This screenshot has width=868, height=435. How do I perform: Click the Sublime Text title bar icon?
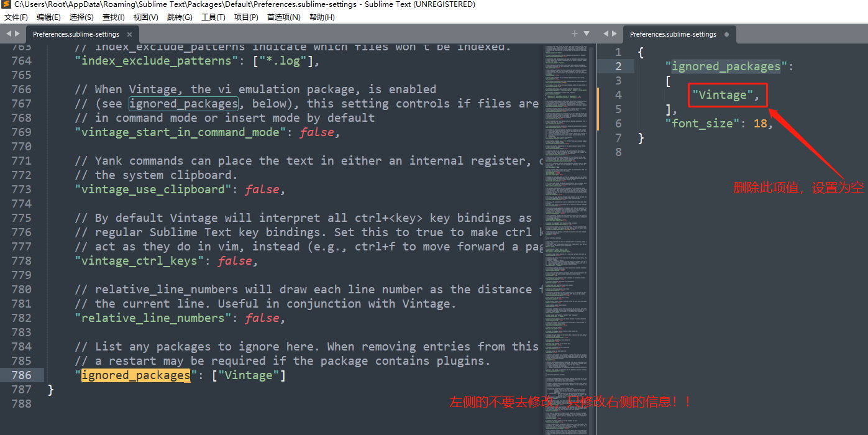[x=6, y=4]
